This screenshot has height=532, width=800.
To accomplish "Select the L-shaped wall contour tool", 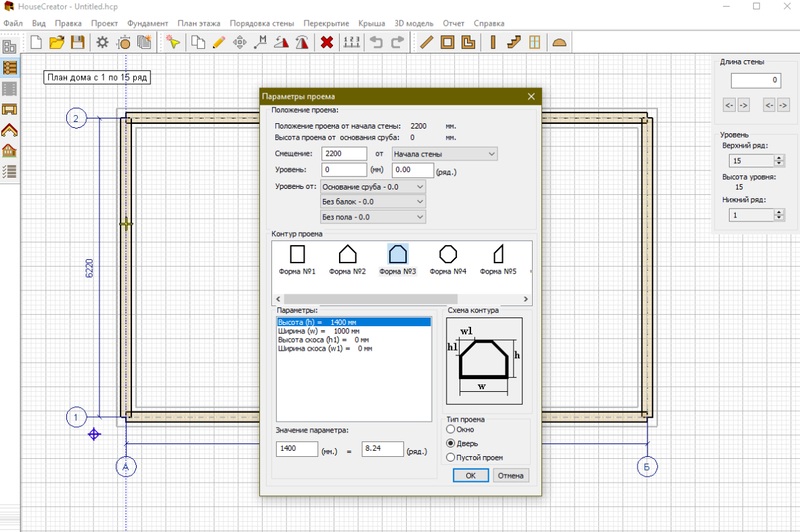I will [x=468, y=42].
